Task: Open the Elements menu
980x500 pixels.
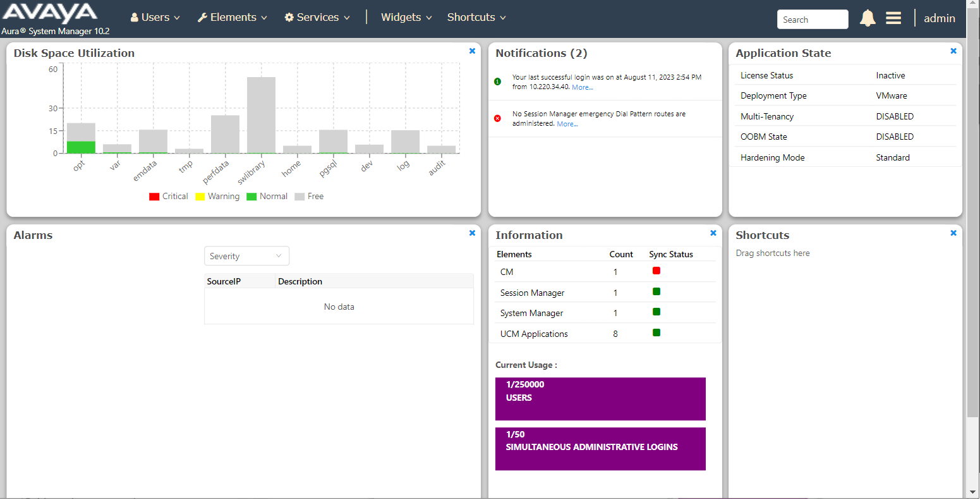Action: [233, 18]
